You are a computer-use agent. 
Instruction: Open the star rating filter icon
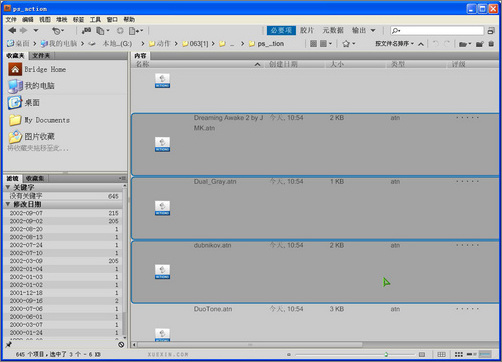(349, 44)
